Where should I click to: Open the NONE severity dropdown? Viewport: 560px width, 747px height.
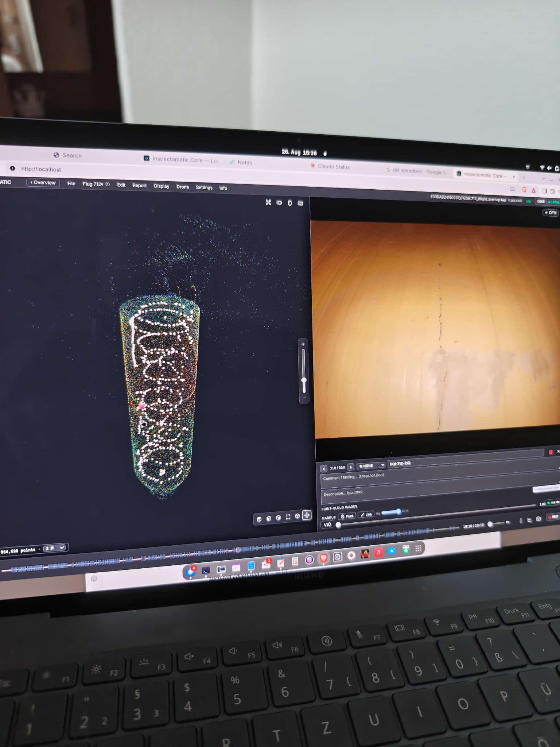tap(371, 465)
